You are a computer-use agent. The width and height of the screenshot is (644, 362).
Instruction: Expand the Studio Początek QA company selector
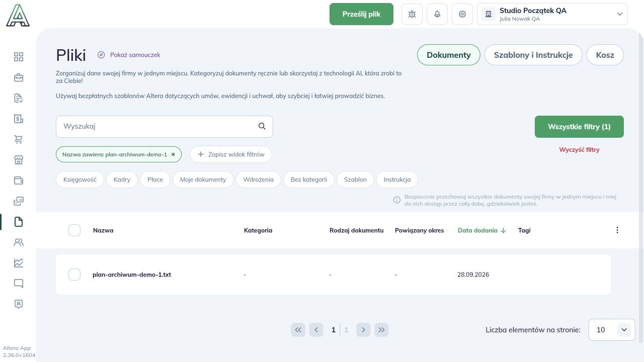(x=552, y=14)
